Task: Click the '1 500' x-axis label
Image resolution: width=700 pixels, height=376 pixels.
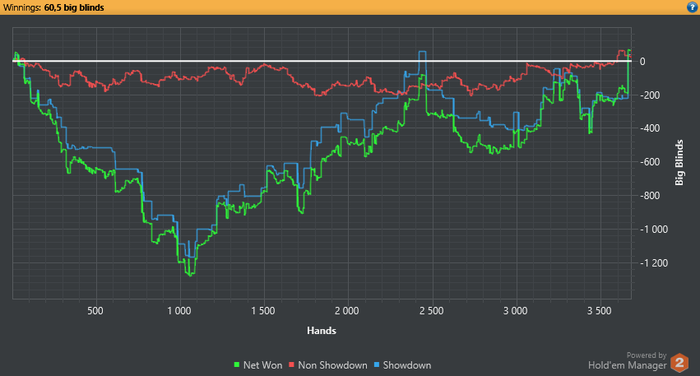Action: 263,311
